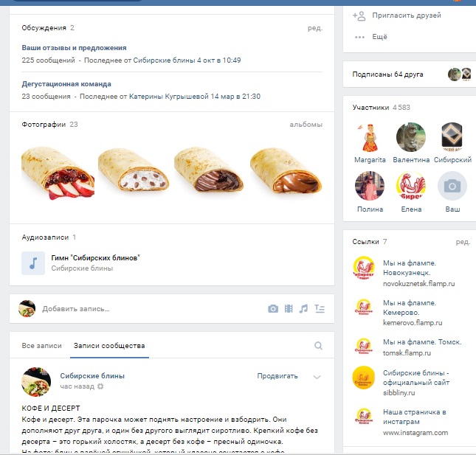The height and width of the screenshot is (455, 476).
Task: Attach a photo using the camera icon
Action: coord(273,309)
